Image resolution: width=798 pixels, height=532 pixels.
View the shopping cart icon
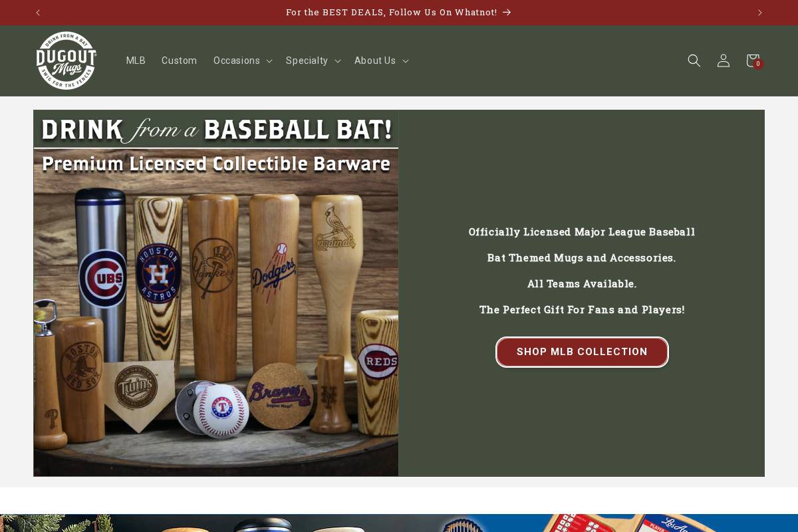pos(752,61)
